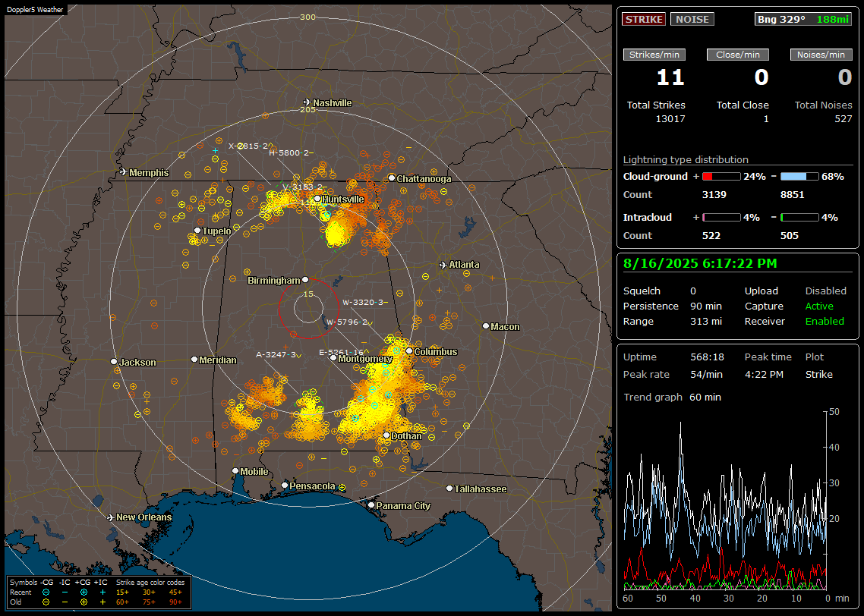Image resolution: width=864 pixels, height=616 pixels.
Task: Click the Peak rate value 54/min
Action: click(707, 374)
